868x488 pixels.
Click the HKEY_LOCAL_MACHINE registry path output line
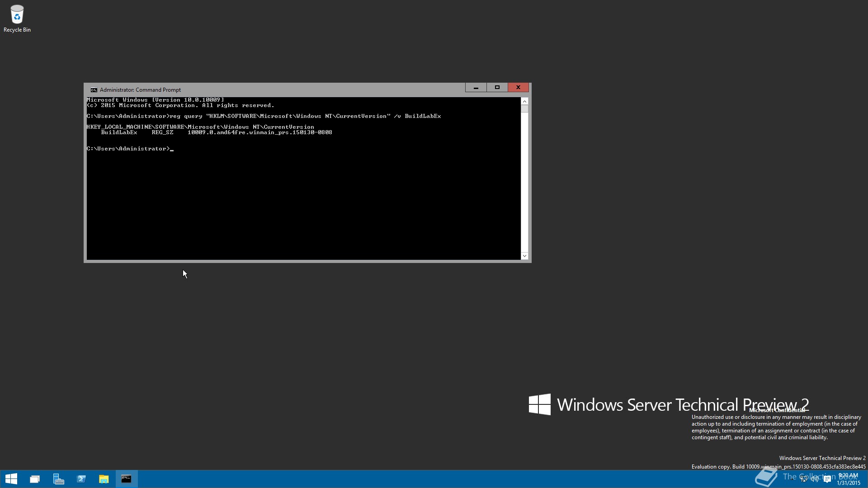coord(200,127)
